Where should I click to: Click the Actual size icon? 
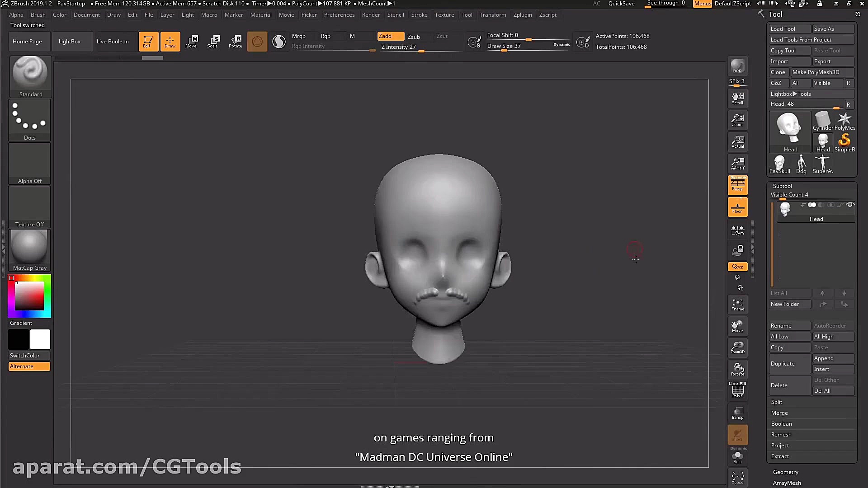pos(737,142)
